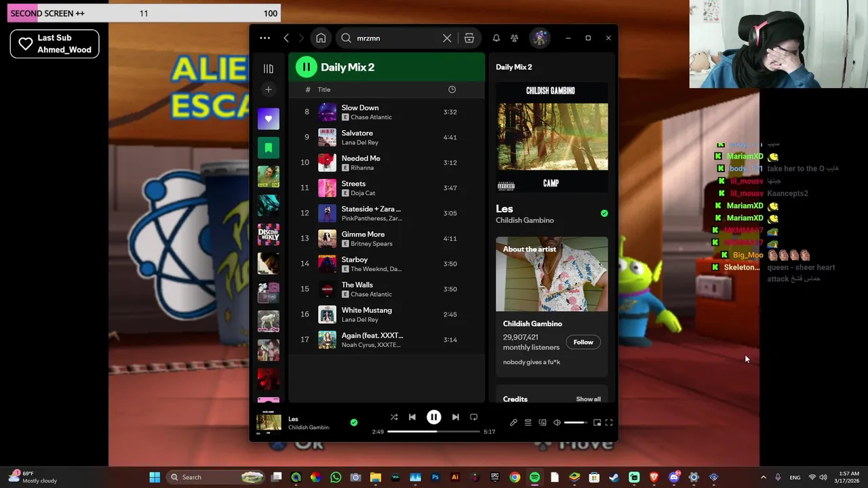The height and width of the screenshot is (488, 868).
Task: Open Rihanna artist link
Action: point(362,167)
